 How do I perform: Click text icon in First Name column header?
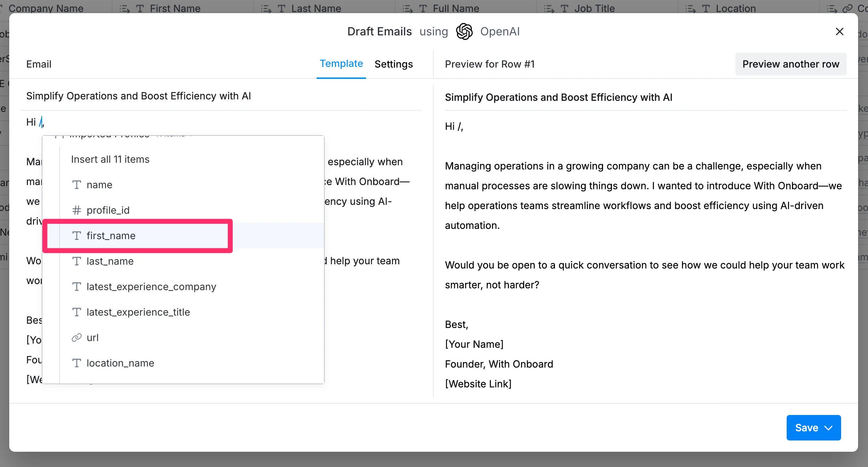point(140,8)
